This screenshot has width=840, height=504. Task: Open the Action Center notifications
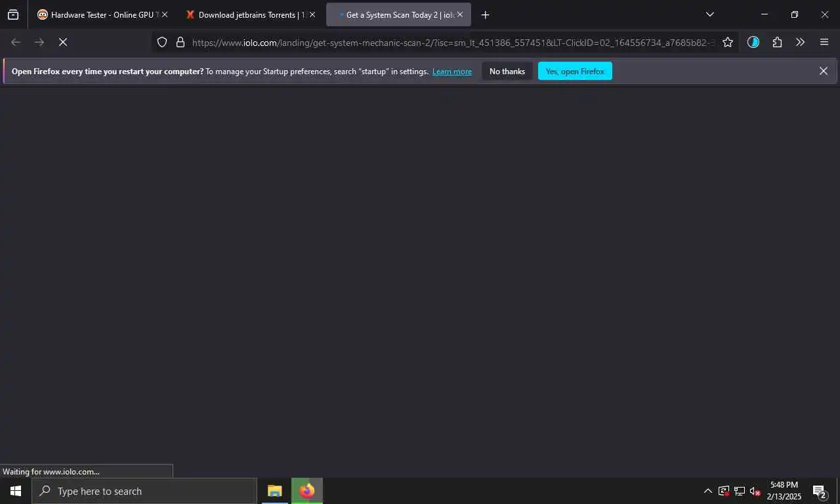(x=819, y=491)
